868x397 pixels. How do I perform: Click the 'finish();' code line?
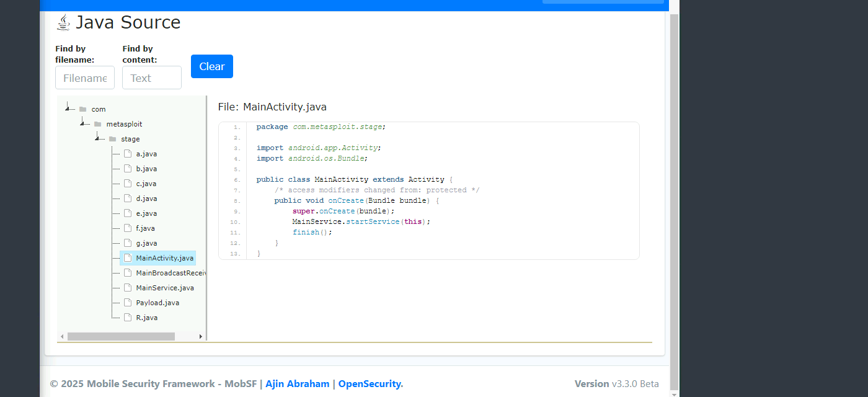312,232
